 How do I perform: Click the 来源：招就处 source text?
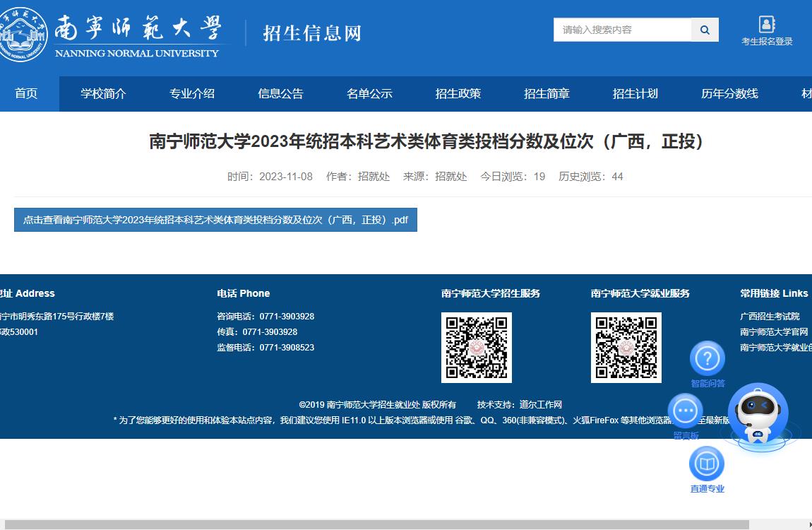coord(435,177)
